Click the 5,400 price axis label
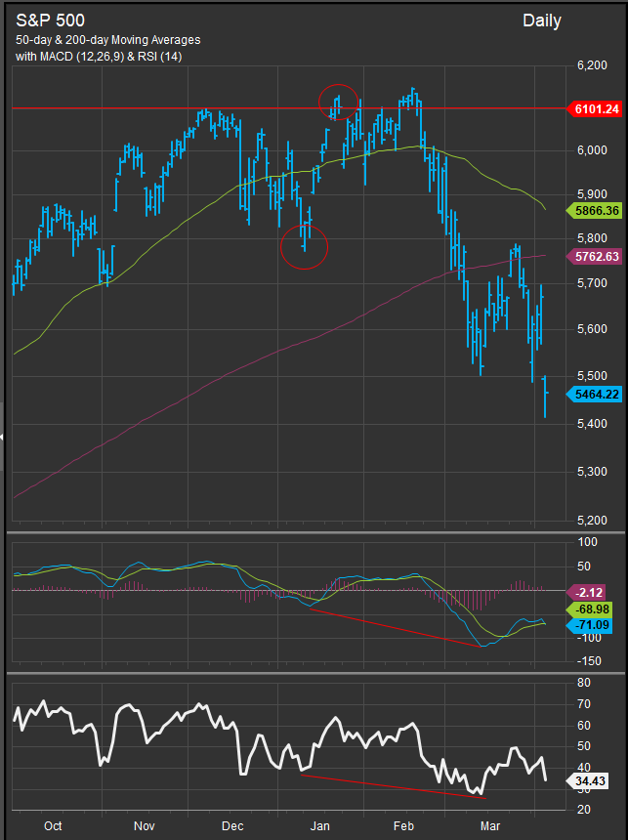628x840 pixels. pos(592,424)
